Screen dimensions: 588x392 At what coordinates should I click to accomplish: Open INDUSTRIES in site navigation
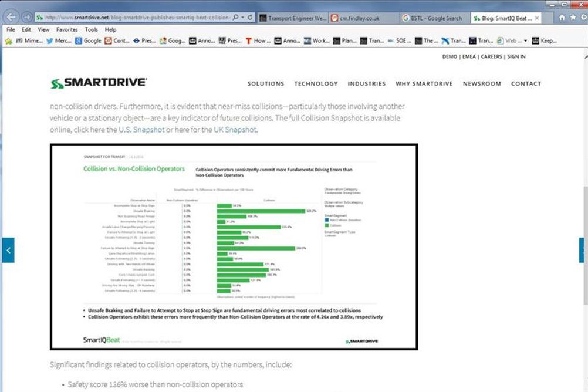click(x=366, y=84)
